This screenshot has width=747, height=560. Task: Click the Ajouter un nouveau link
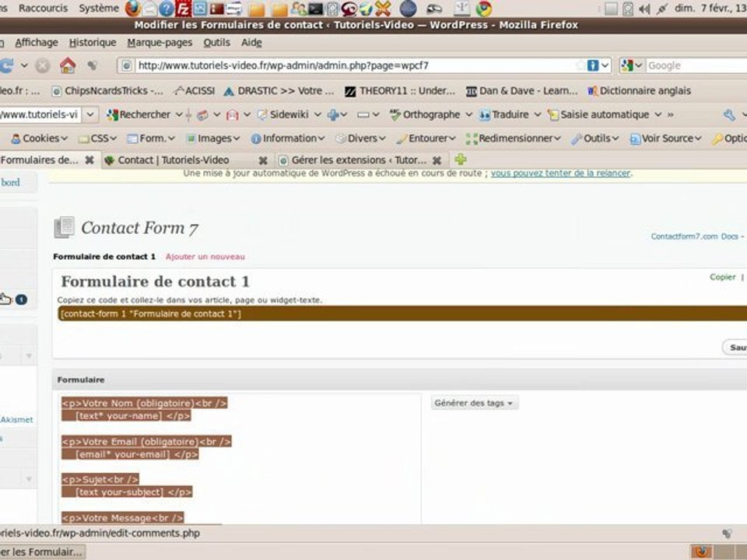[x=205, y=257]
